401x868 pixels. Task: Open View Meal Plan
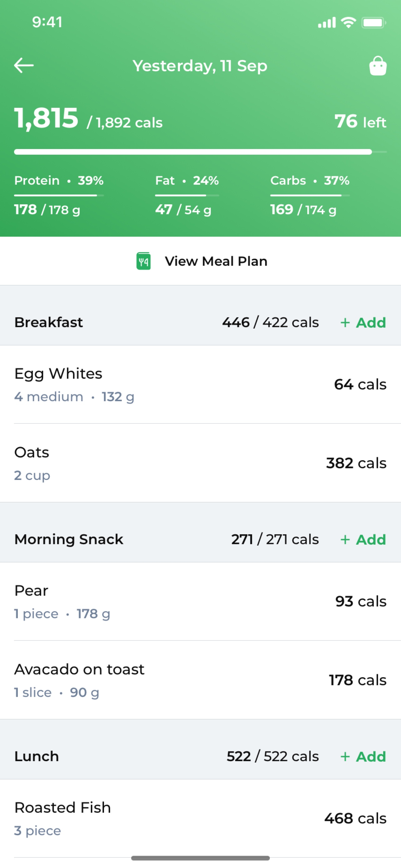pyautogui.click(x=216, y=261)
